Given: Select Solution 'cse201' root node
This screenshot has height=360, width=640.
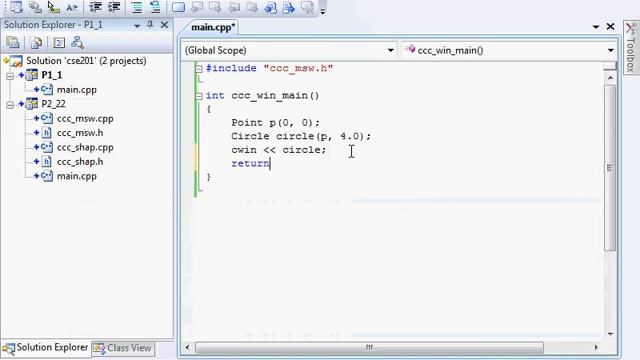Looking at the screenshot, I should 86,61.
